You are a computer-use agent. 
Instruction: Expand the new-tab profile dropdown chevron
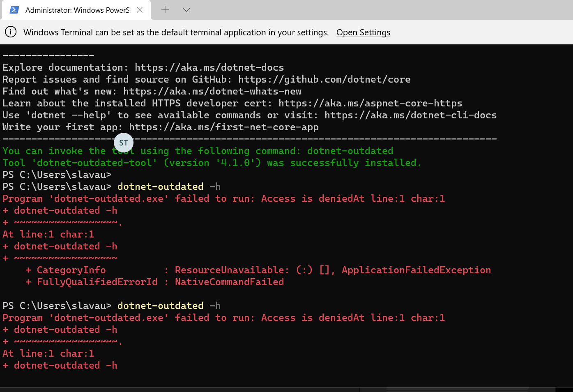[x=186, y=9]
